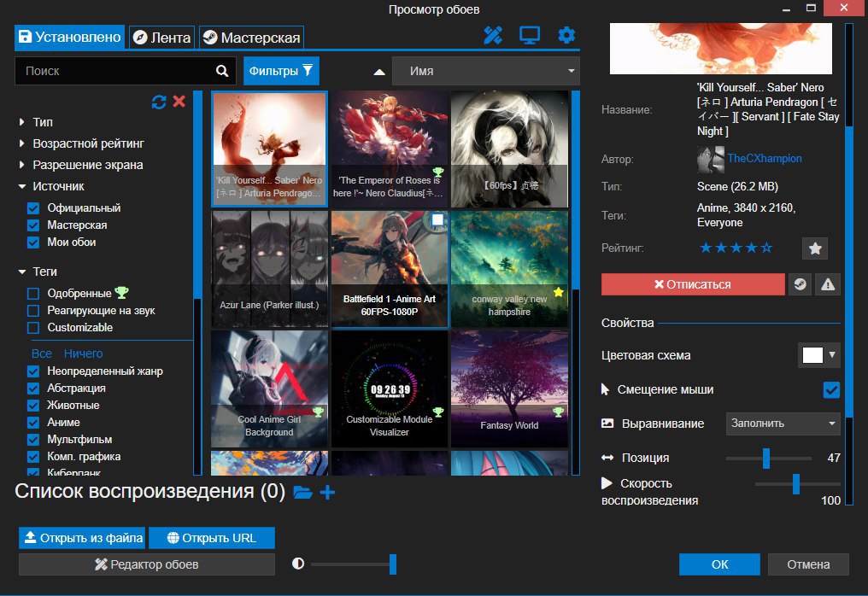
Task: Open the Цветовая схема color dropdown arrow
Action: coord(831,354)
